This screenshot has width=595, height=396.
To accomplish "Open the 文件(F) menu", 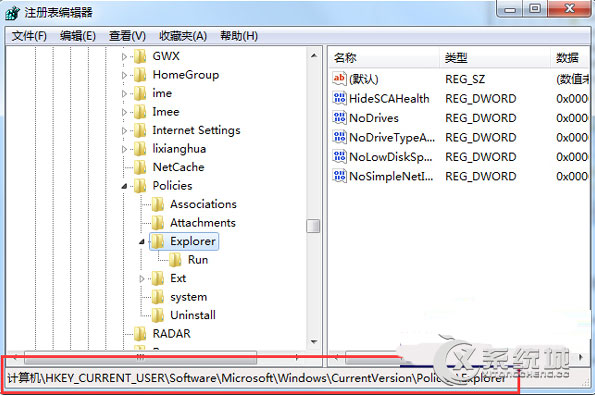I will click(29, 36).
